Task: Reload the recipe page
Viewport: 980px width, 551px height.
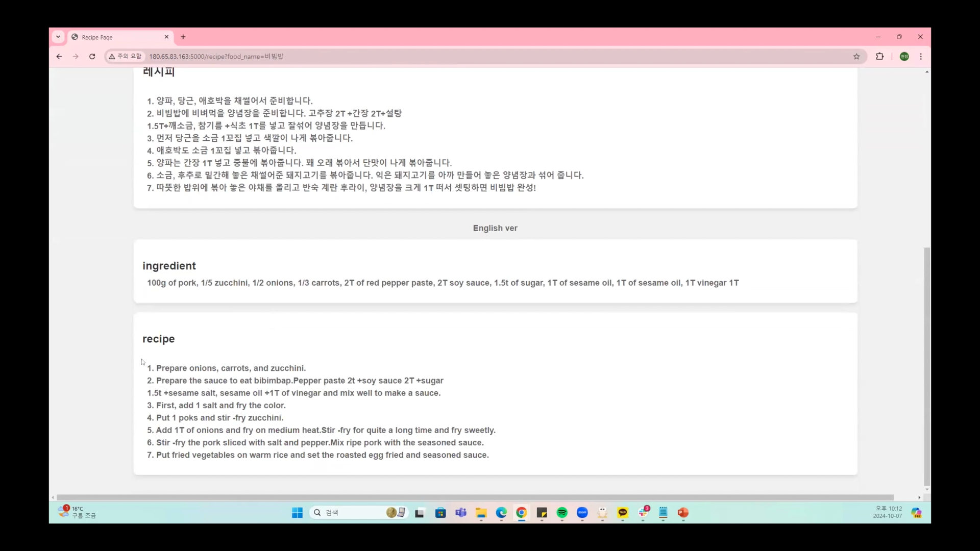Action: [x=92, y=57]
